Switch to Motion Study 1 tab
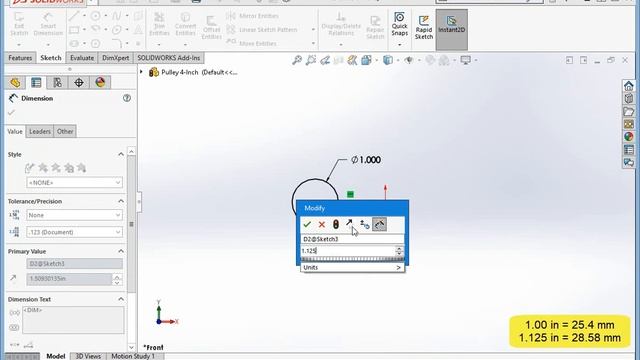Image resolution: width=640 pixels, height=360 pixels. pyautogui.click(x=133, y=356)
